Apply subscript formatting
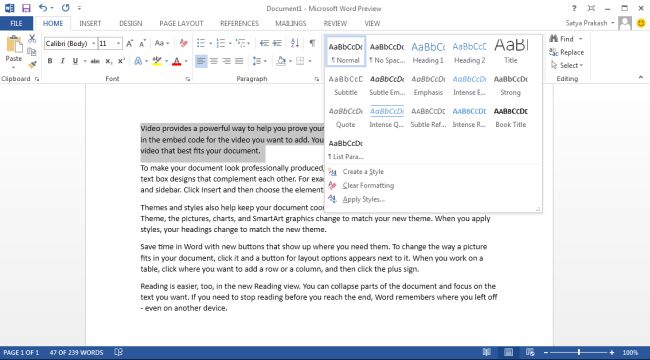Image resolution: width=650 pixels, height=360 pixels. coord(109,61)
